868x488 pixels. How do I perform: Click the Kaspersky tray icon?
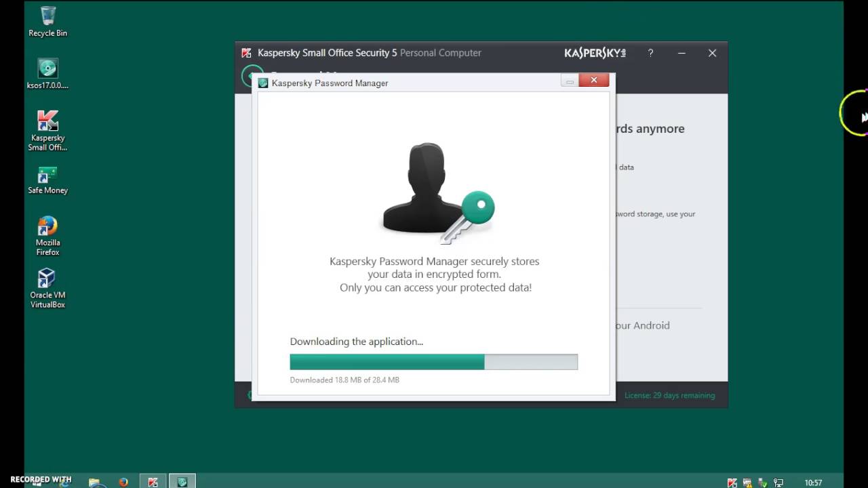(x=732, y=483)
